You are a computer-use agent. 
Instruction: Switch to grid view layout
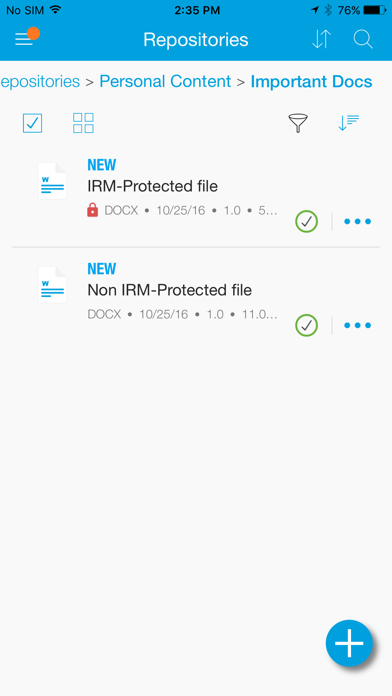[x=83, y=123]
